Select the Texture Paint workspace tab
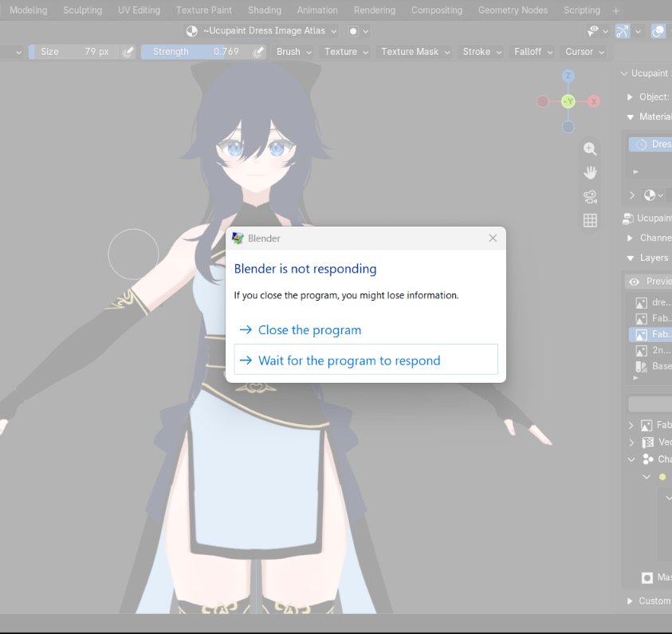672x634 pixels. click(x=204, y=10)
